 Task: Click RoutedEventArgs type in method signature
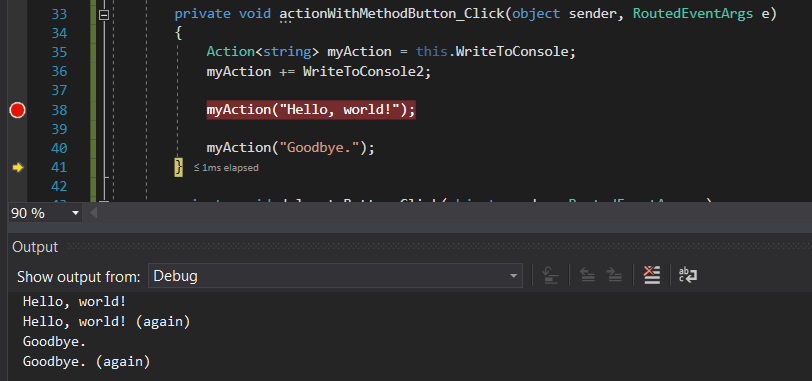(x=693, y=14)
